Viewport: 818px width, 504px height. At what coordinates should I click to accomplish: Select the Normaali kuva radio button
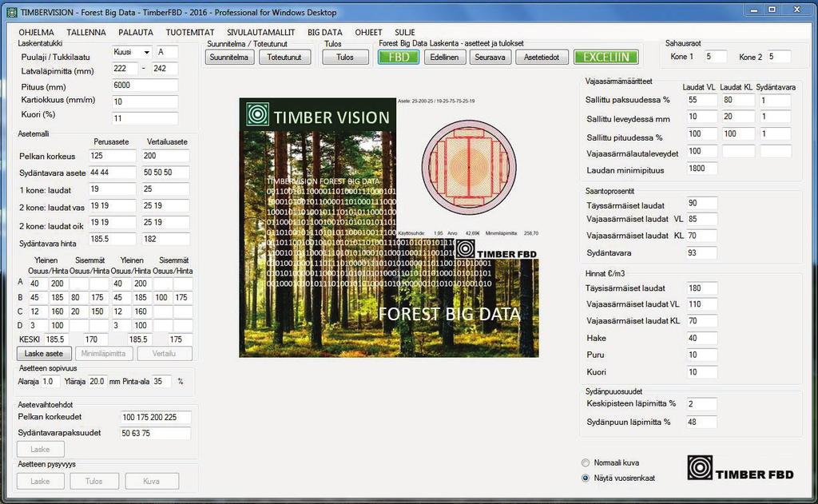(x=586, y=462)
